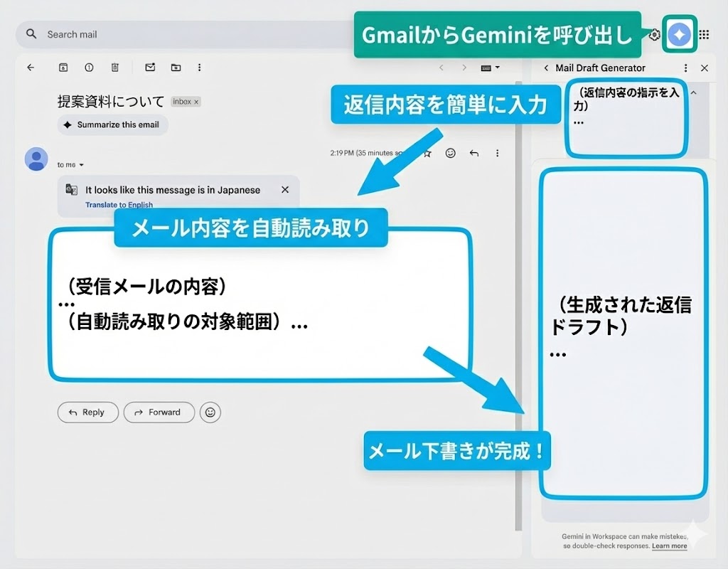Screen dimensions: 728x569
Task: Delete this email with the trash icon
Action: [114, 67]
